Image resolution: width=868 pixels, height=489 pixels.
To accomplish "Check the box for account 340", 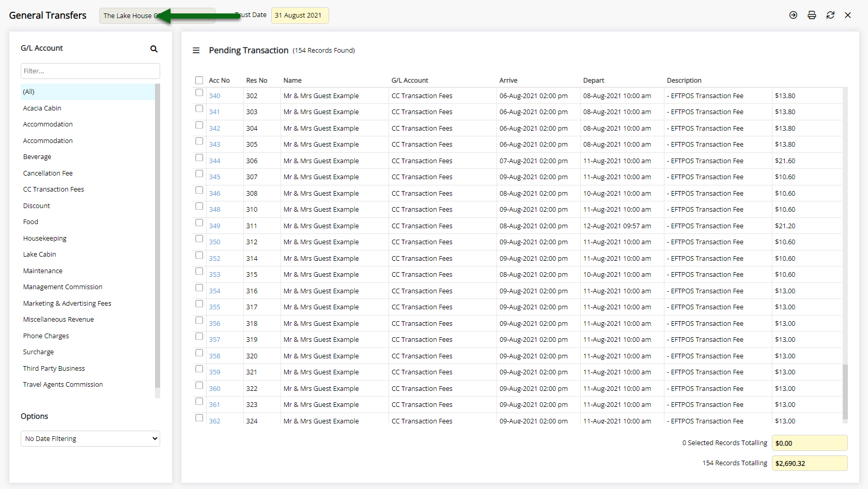I will [199, 92].
